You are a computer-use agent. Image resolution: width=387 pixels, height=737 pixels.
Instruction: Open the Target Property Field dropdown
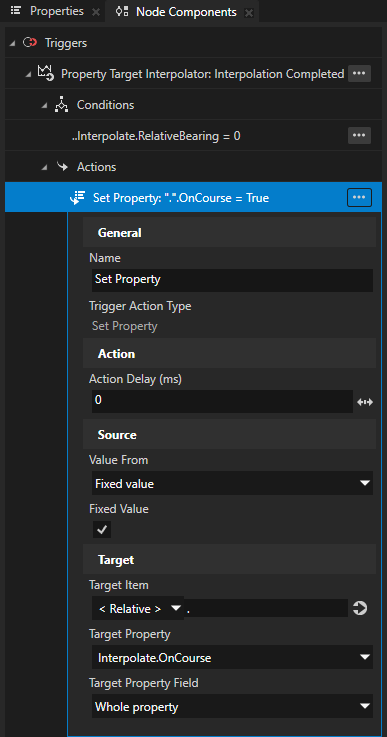click(232, 706)
